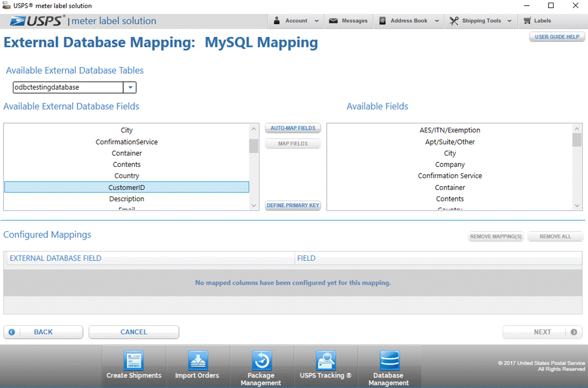
Task: Click the Account person icon
Action: coord(277,20)
